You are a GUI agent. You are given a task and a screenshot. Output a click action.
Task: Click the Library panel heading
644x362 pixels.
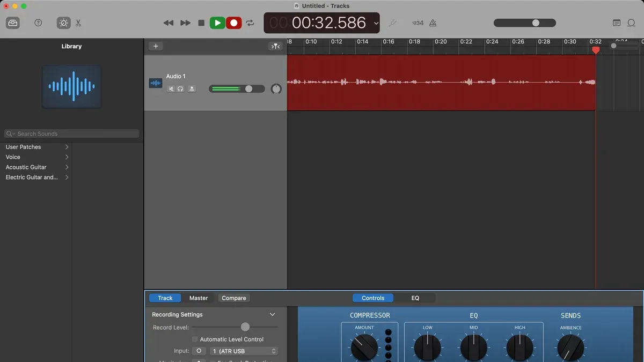click(x=71, y=47)
